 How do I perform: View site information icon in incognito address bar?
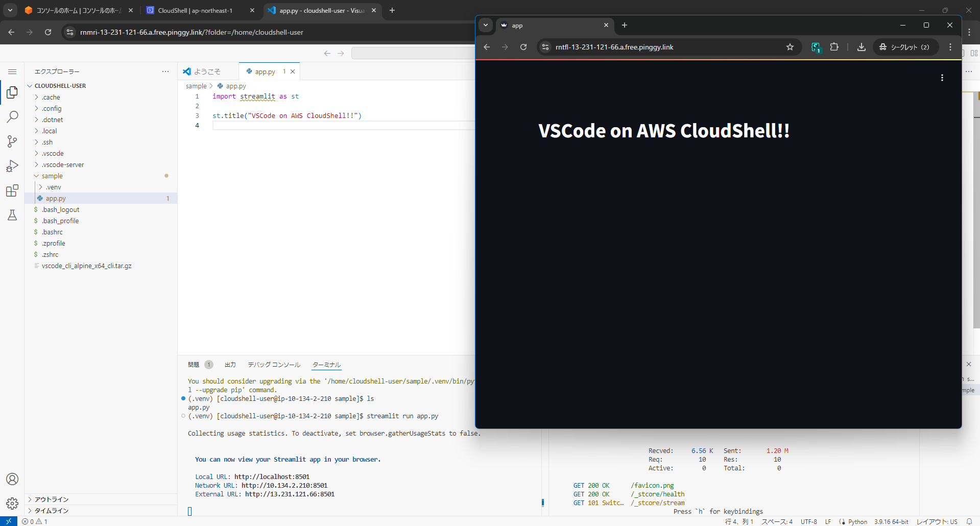tap(545, 47)
